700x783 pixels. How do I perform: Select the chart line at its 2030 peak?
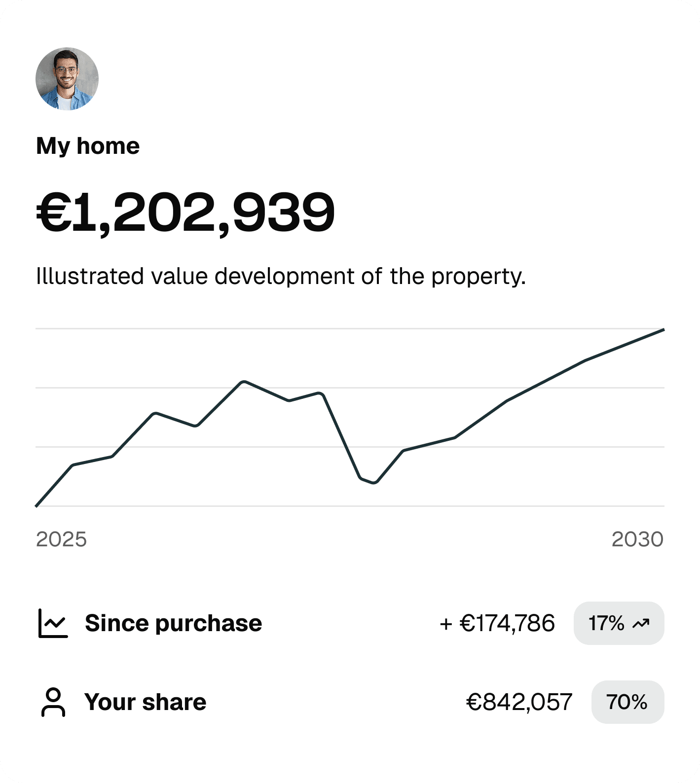pos(663,329)
